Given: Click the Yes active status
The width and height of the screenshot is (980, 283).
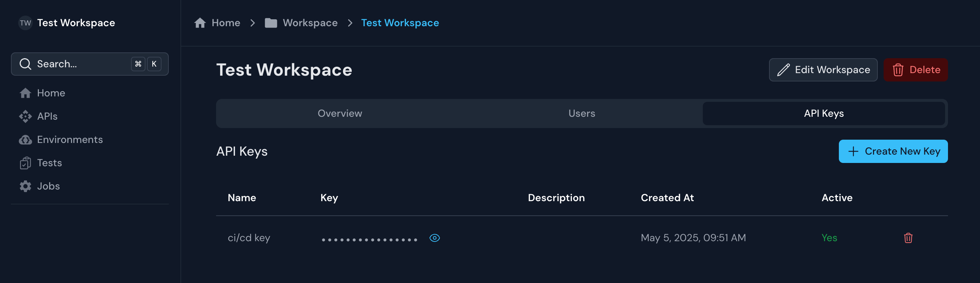Looking at the screenshot, I should tap(829, 238).
